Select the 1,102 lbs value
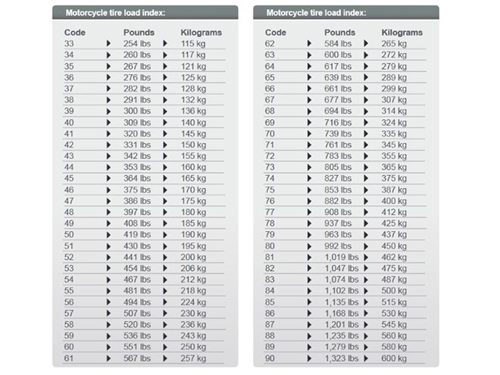This screenshot has height=375, width=500. (x=342, y=291)
